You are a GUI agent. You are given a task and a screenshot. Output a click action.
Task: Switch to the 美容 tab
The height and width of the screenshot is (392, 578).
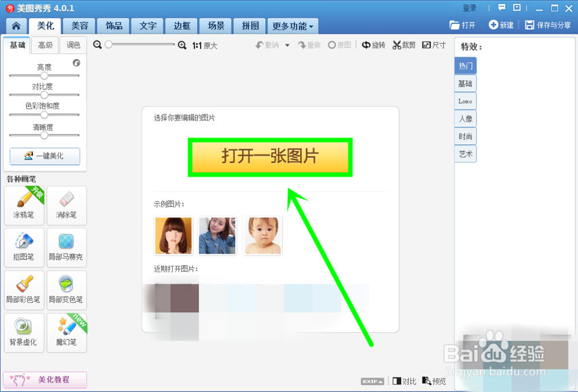click(80, 26)
